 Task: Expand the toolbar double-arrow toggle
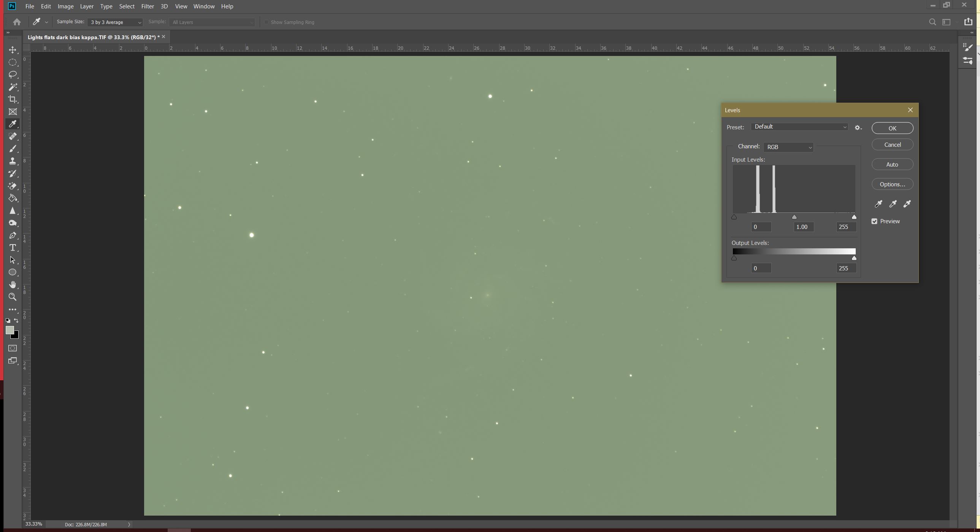[x=8, y=33]
